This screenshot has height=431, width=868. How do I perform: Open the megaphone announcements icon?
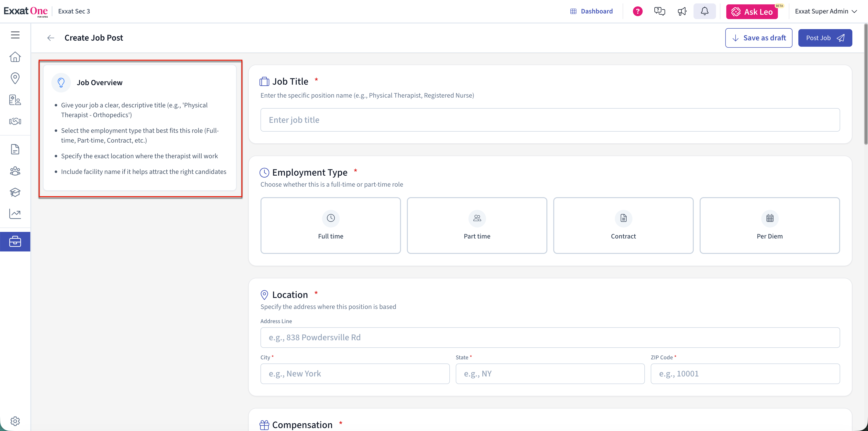pyautogui.click(x=682, y=11)
